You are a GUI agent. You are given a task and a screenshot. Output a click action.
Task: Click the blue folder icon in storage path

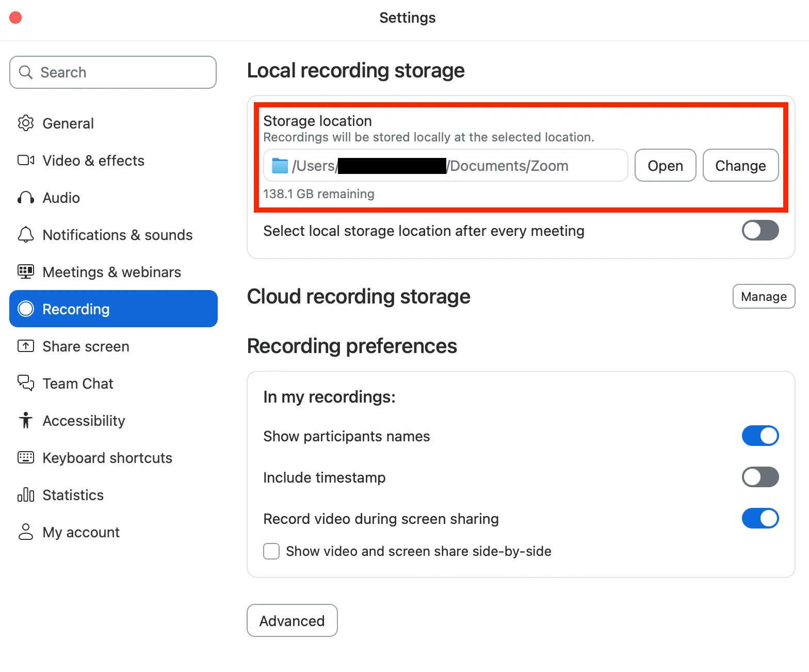point(280,166)
